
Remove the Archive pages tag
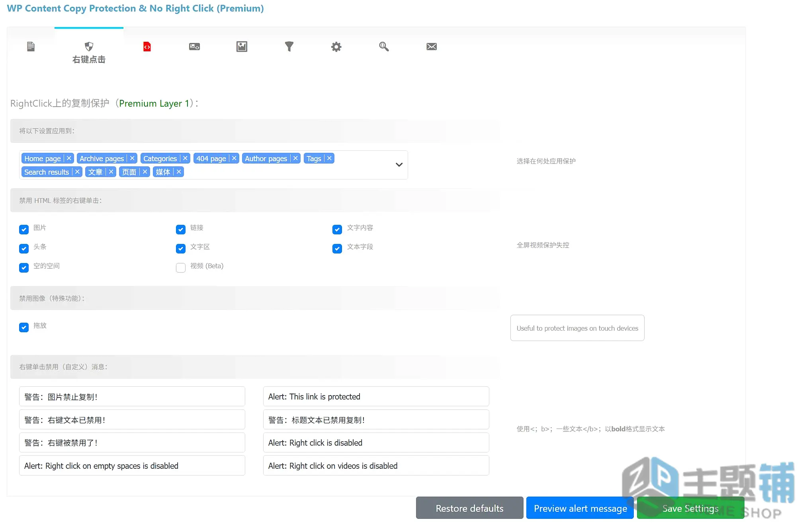132,158
